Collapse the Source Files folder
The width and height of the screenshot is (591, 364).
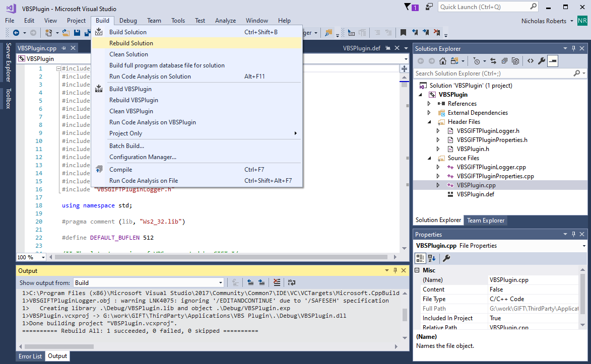pyautogui.click(x=429, y=158)
